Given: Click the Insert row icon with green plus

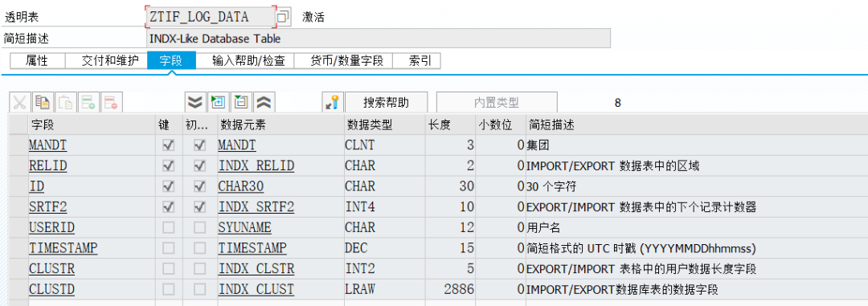Looking at the screenshot, I should 88,102.
